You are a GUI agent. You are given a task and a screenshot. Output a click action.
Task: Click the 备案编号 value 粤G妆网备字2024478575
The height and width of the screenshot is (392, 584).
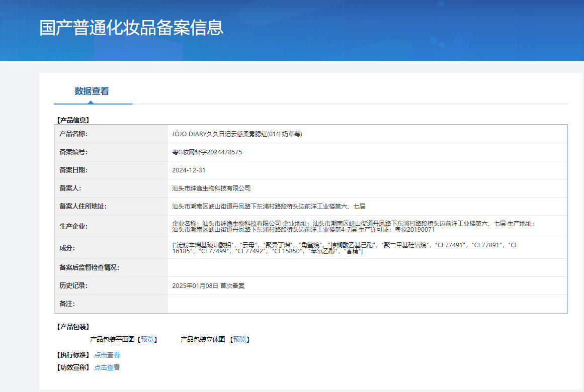pos(207,152)
